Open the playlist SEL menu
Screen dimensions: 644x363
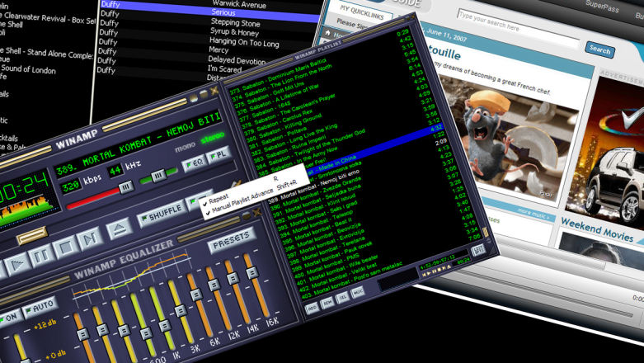342,298
